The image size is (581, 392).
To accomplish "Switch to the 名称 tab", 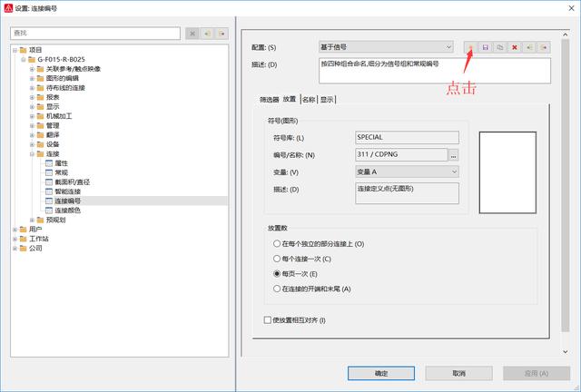I will click(x=309, y=99).
